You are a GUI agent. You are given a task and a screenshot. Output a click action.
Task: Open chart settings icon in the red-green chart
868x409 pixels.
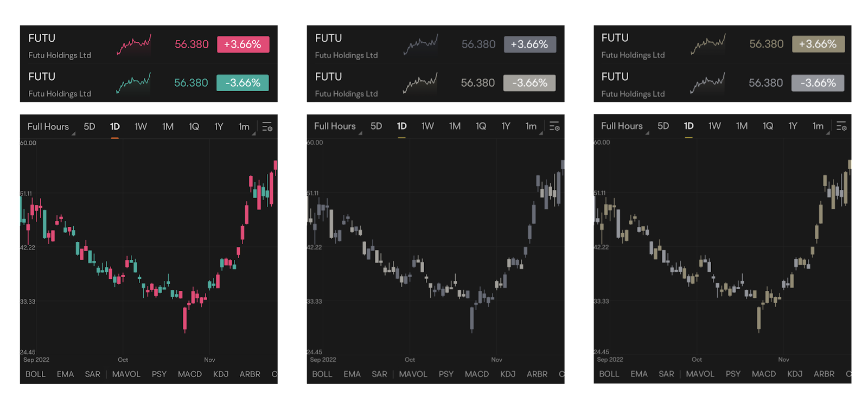tap(267, 126)
